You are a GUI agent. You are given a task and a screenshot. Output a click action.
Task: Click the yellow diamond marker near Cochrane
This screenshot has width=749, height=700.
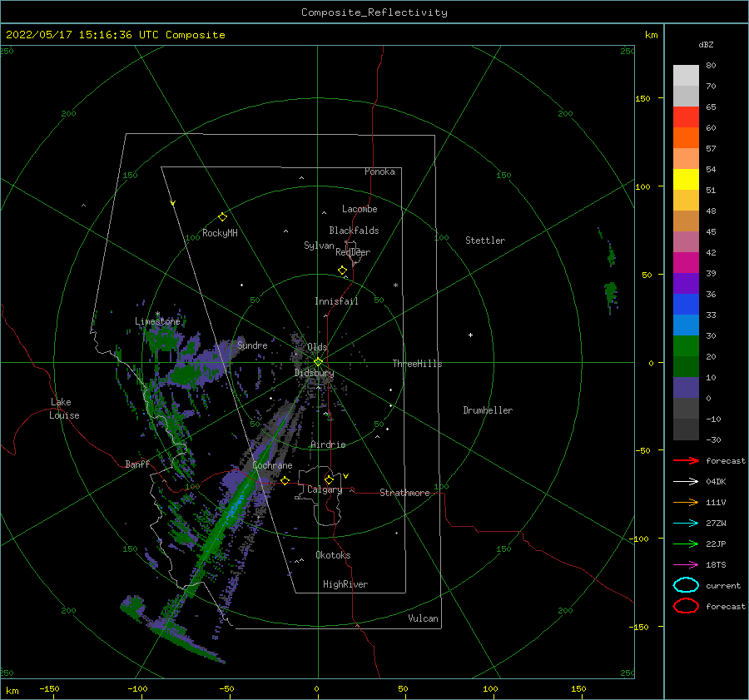(285, 481)
